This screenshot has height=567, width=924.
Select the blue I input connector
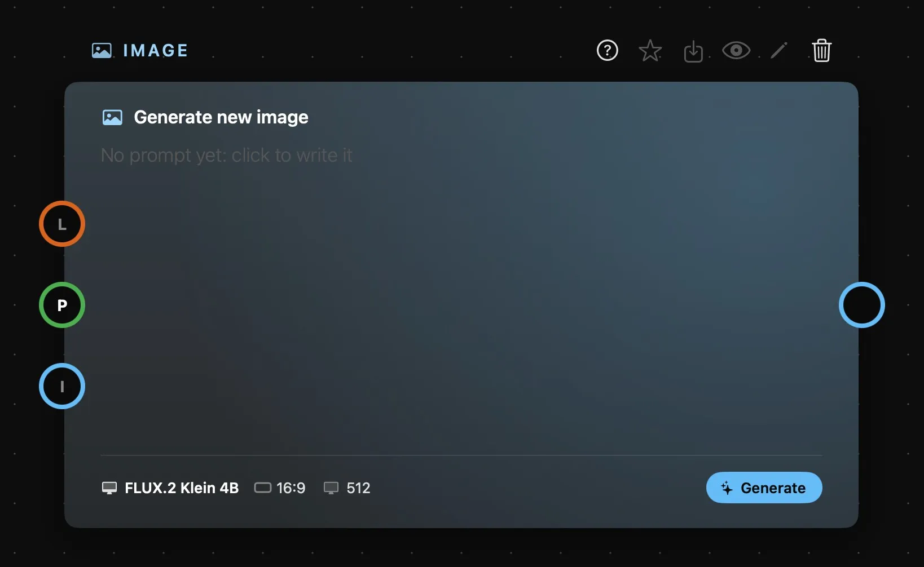(62, 386)
